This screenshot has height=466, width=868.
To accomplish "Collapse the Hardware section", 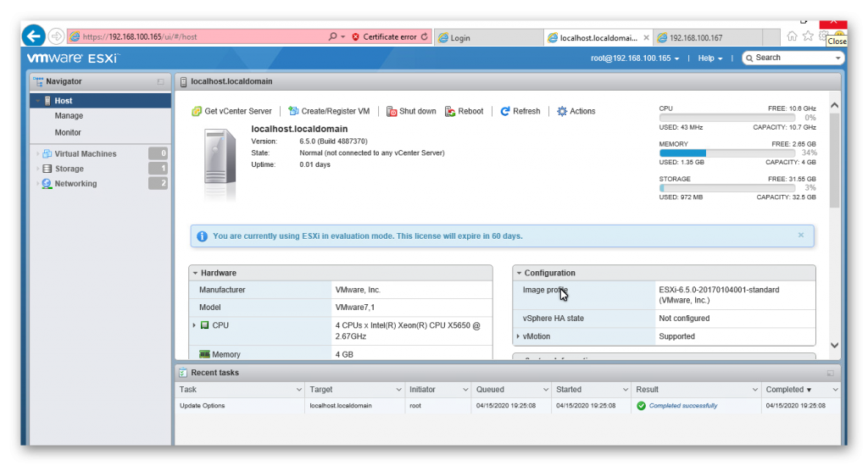I will point(196,273).
